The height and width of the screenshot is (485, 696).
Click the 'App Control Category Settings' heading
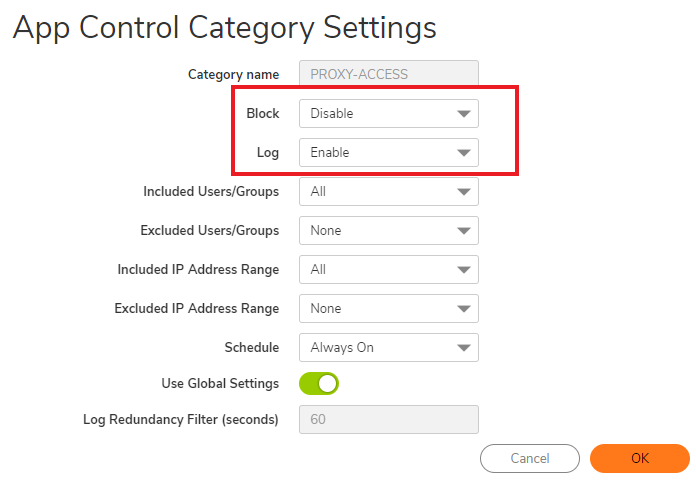225,27
